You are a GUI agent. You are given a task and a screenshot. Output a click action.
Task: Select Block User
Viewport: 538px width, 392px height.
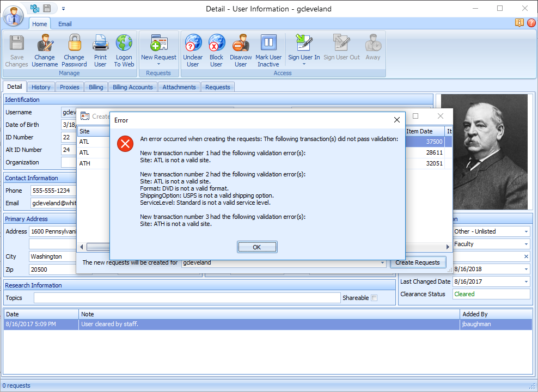[216, 49]
